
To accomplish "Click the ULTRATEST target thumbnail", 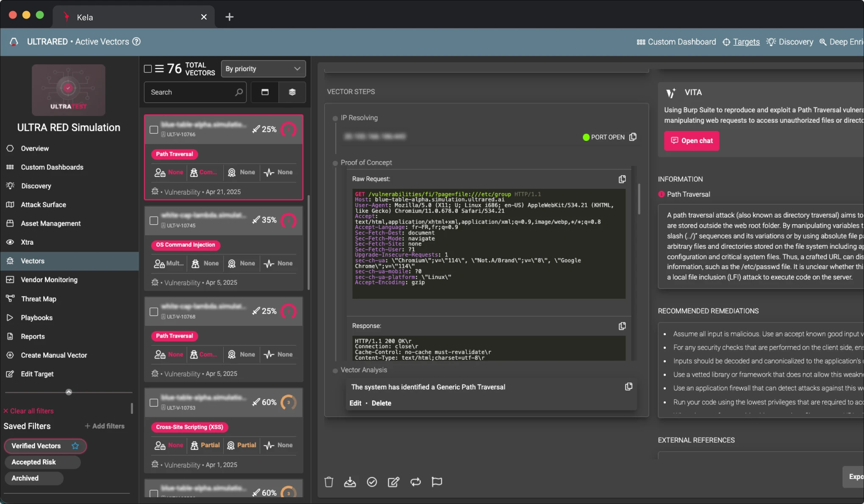I will [x=68, y=90].
